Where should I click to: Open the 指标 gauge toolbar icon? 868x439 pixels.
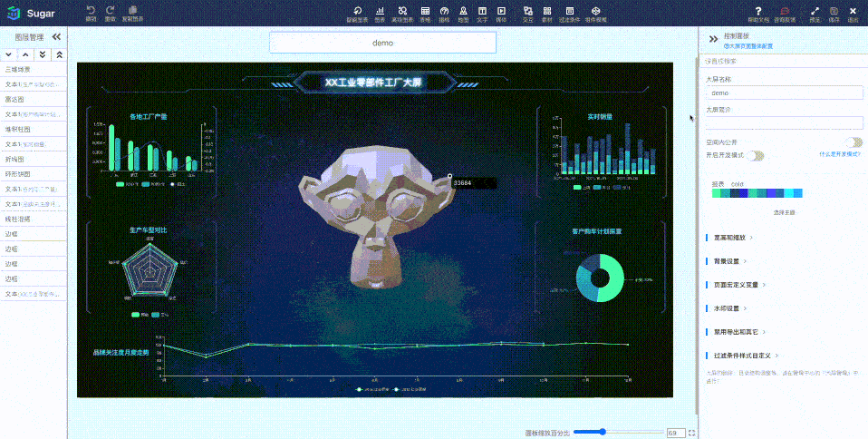coord(444,11)
